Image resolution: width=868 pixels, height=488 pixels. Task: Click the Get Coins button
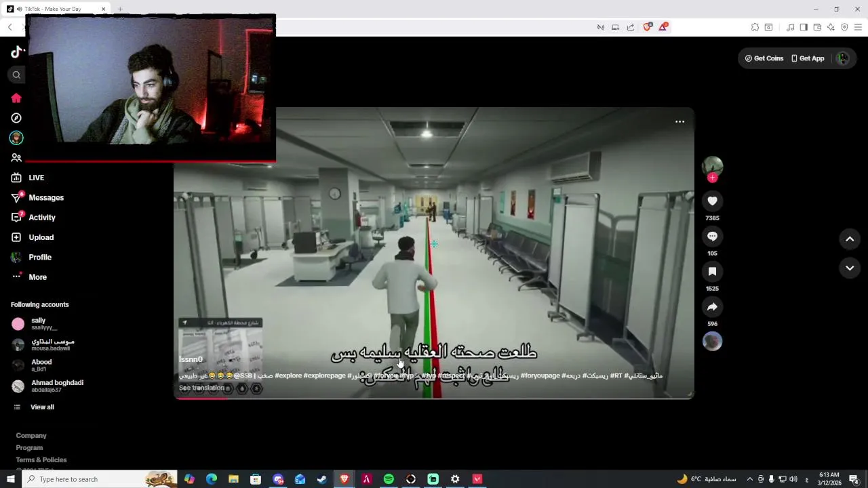point(764,58)
